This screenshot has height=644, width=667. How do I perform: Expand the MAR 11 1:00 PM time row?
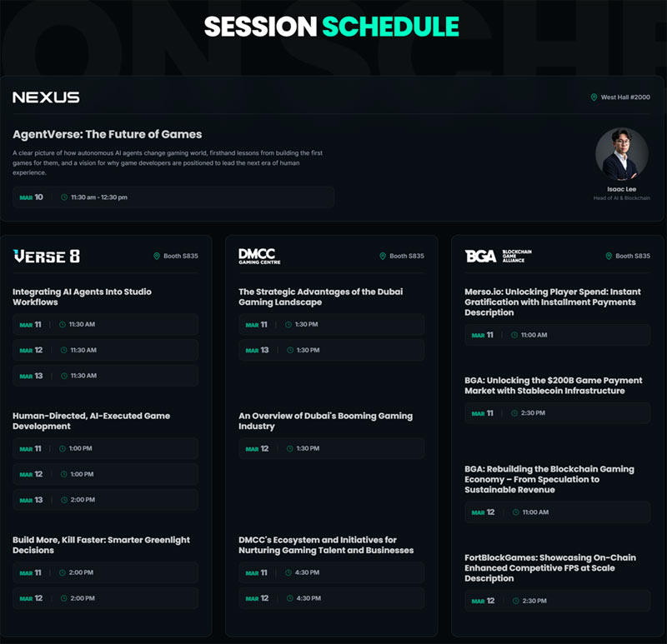(104, 448)
